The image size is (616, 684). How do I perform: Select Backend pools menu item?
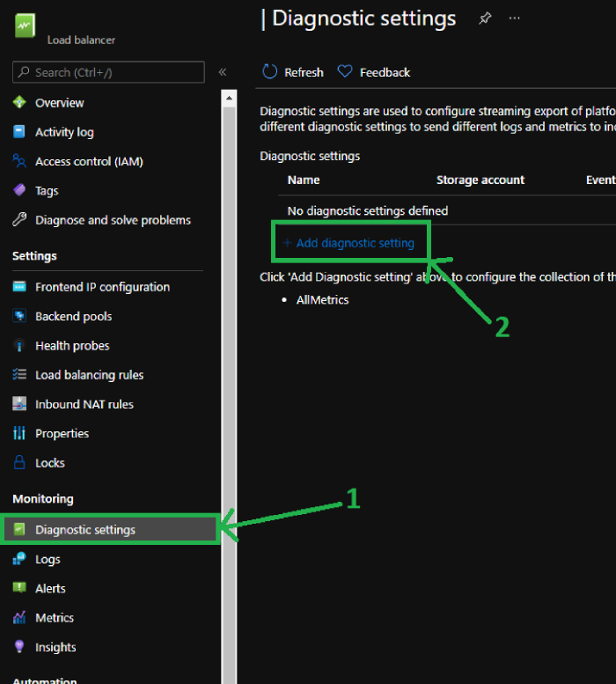(73, 316)
